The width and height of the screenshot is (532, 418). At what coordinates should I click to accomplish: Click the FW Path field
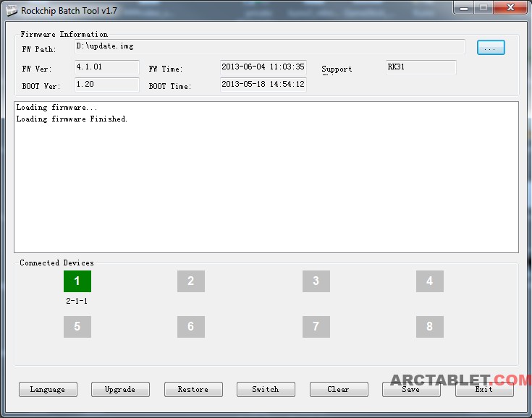269,46
